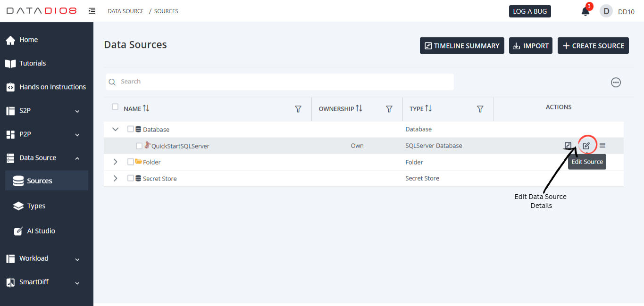
Task: Open the notifications bell
Action: tap(585, 11)
